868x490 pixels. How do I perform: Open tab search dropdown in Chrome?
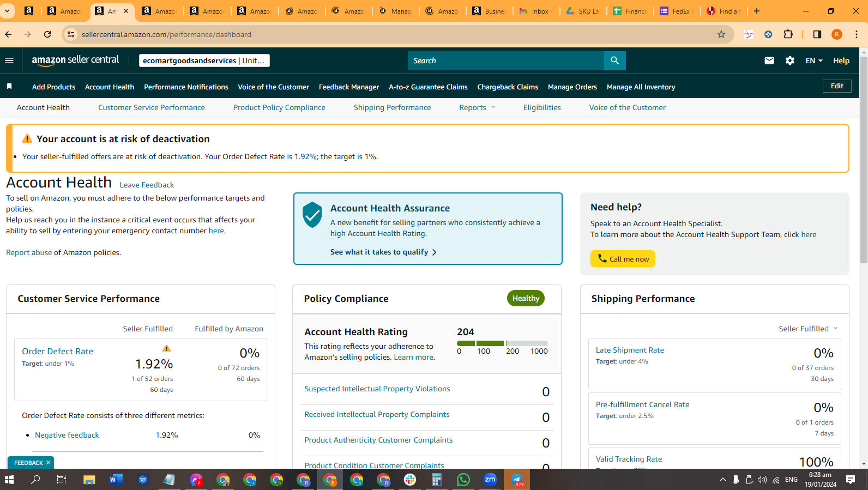(x=7, y=11)
